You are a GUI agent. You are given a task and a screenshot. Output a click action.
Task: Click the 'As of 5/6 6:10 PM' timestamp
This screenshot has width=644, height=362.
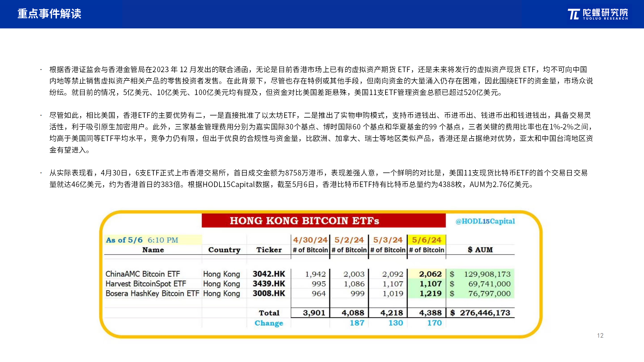142,240
